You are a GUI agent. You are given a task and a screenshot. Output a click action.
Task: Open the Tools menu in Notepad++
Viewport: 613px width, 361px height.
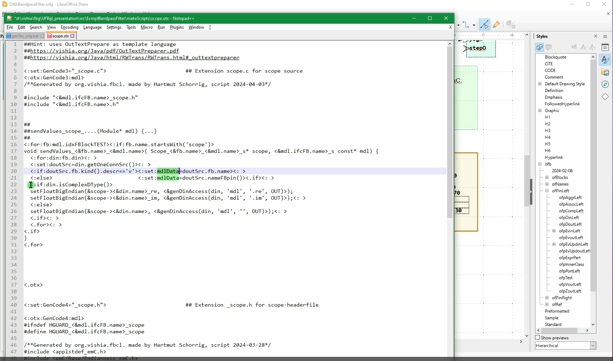(131, 27)
